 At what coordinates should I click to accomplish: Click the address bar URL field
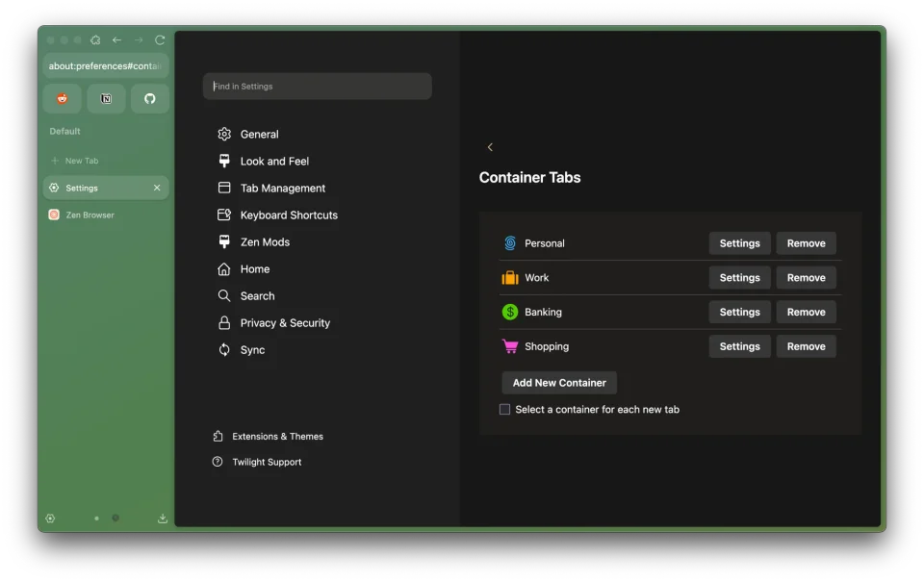coord(106,66)
